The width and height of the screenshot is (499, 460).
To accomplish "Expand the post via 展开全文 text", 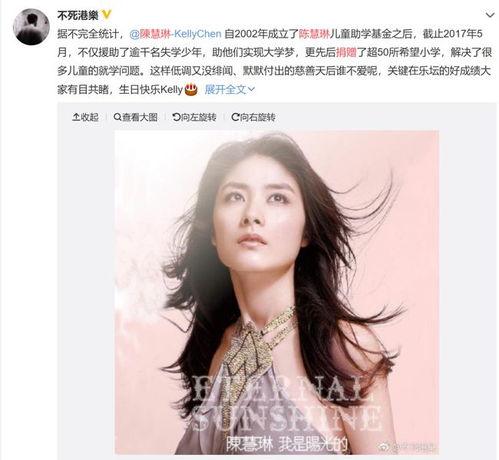I will [225, 89].
